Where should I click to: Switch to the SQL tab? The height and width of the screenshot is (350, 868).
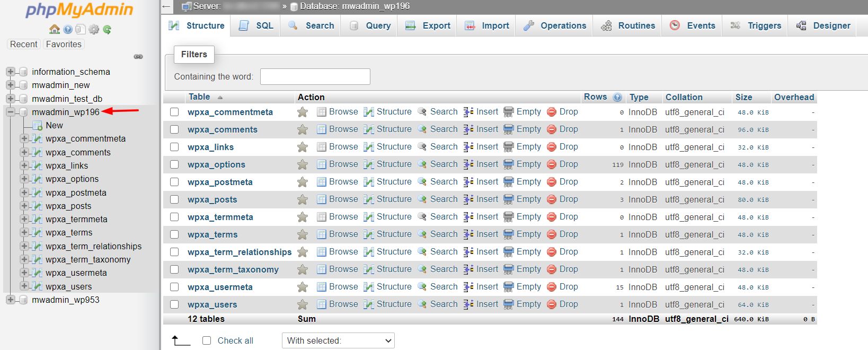256,25
